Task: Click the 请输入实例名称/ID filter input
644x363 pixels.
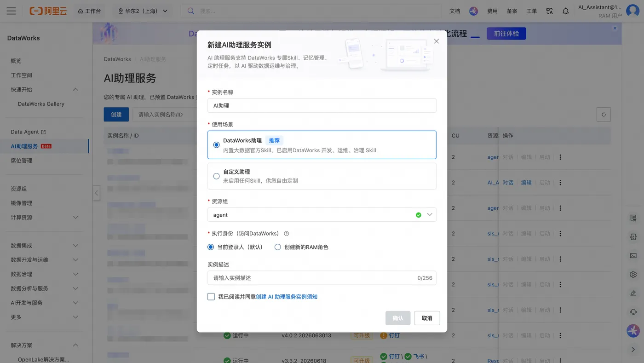Action: [165, 115]
